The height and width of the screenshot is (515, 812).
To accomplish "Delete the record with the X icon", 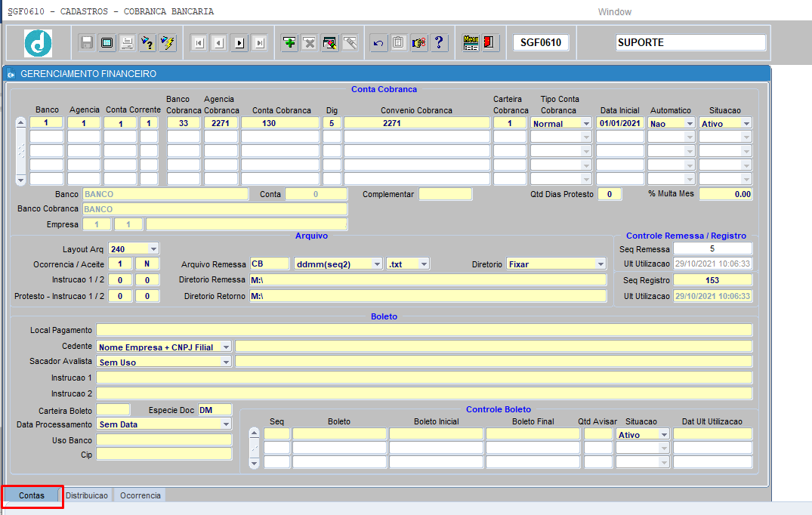I will (310, 43).
